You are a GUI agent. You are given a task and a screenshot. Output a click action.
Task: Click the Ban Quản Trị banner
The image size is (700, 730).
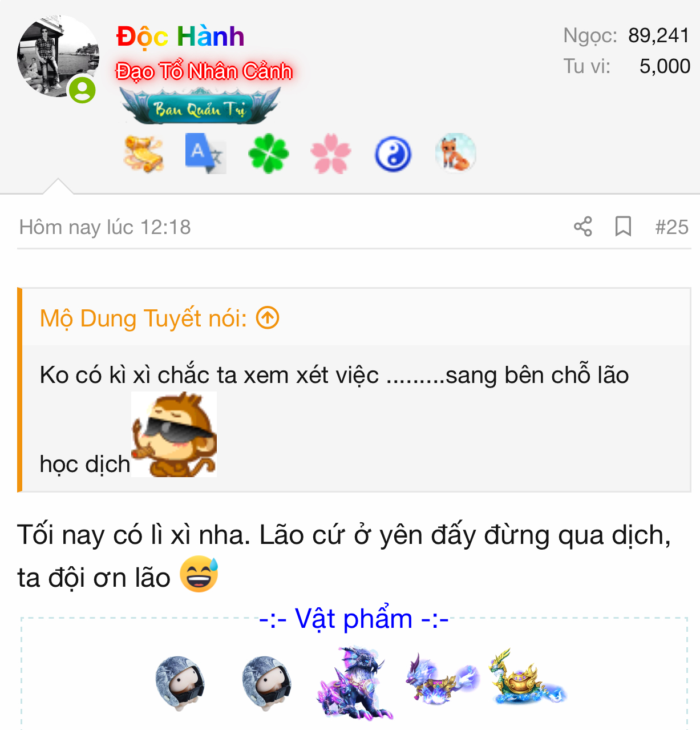(x=200, y=107)
